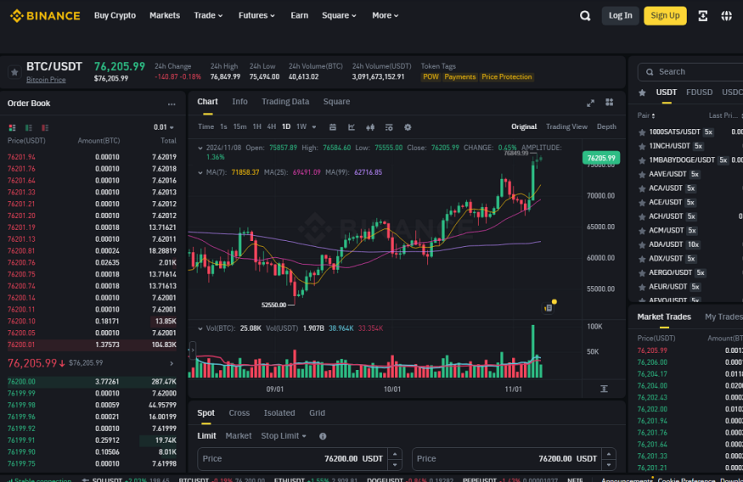Click the green 76205.99 price marker
This screenshot has width=743, height=482.
coord(601,158)
